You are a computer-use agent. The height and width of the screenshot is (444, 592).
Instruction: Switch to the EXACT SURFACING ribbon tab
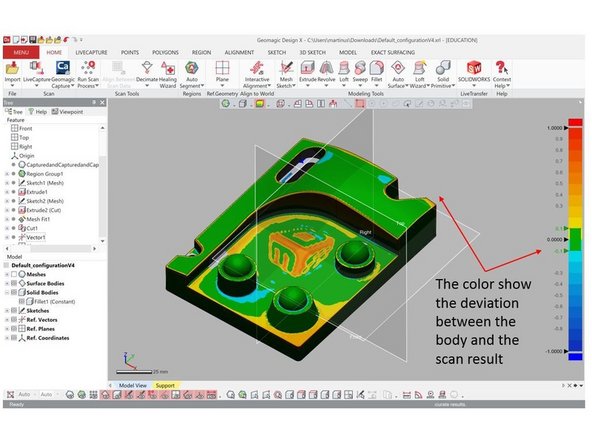pos(393,52)
